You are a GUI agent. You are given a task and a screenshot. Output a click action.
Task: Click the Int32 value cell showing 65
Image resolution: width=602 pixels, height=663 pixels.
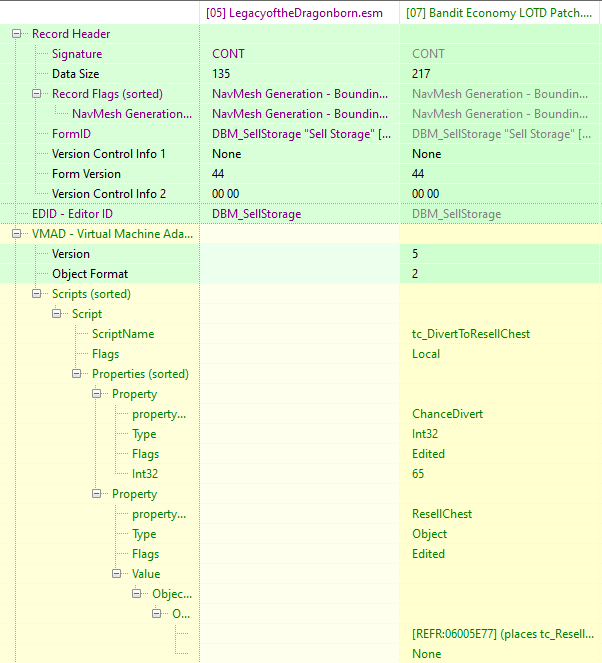[419, 474]
